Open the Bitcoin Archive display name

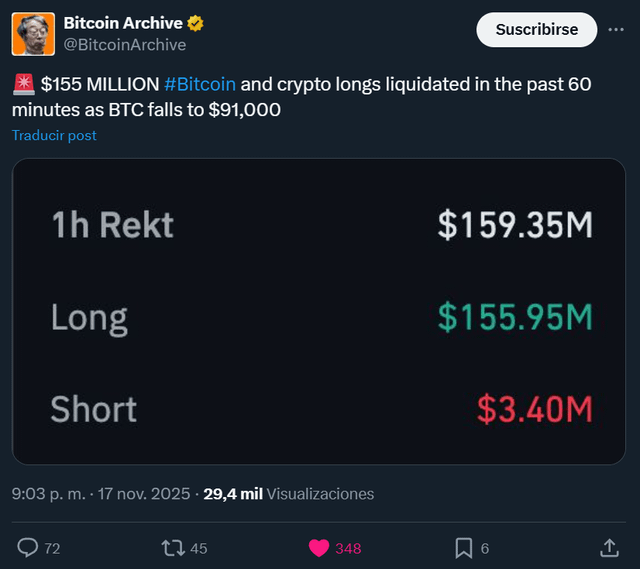pos(123,23)
